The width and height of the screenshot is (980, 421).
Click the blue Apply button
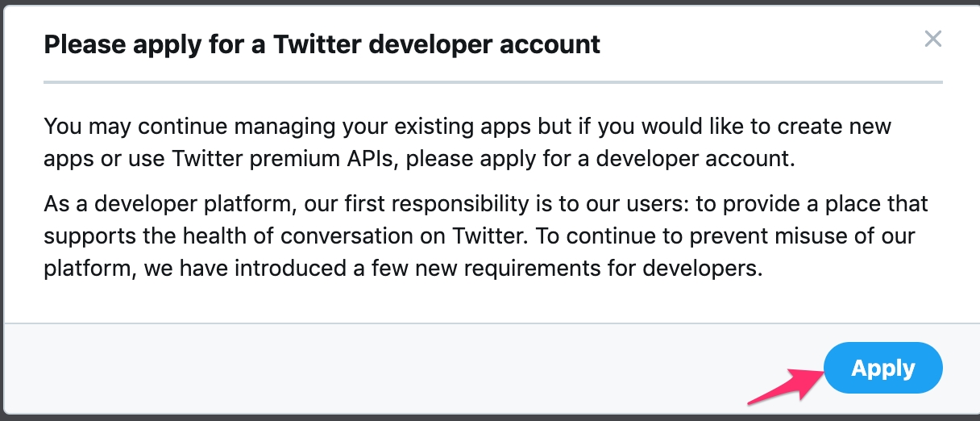click(882, 369)
